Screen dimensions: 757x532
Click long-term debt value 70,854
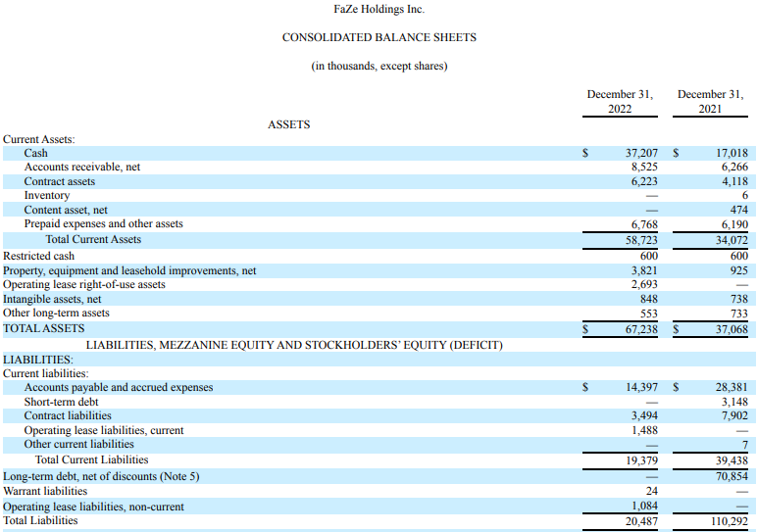click(732, 477)
